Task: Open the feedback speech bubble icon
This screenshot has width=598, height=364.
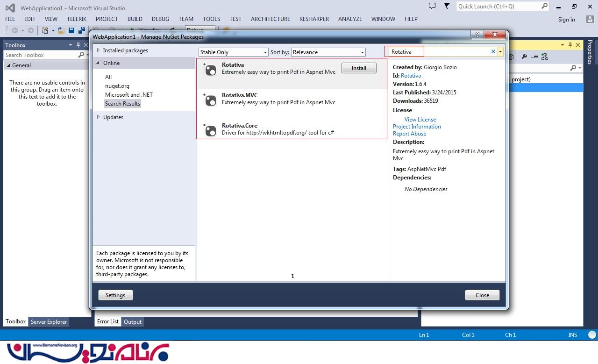Action: click(432, 6)
